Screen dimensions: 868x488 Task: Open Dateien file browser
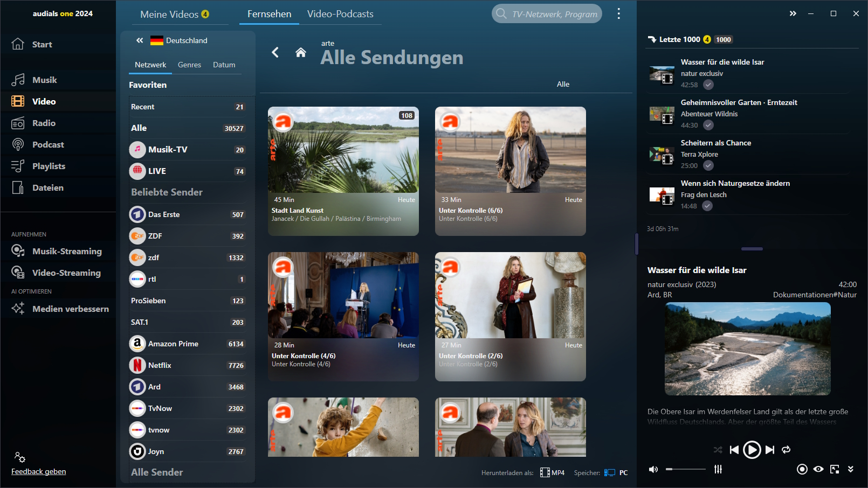click(x=38, y=187)
